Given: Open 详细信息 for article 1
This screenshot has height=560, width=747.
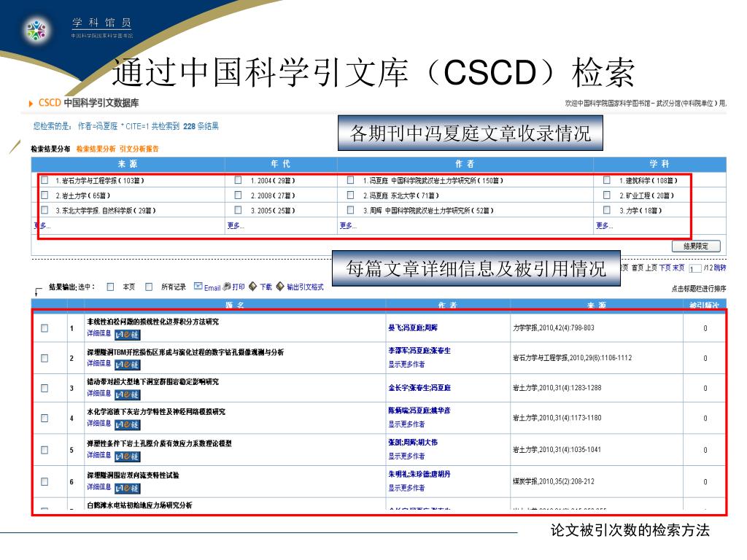Looking at the screenshot, I should (x=98, y=333).
